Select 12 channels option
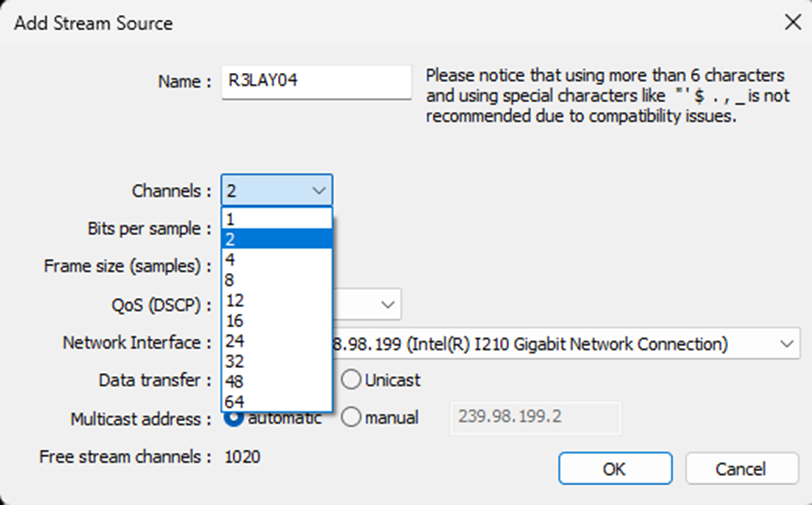The height and width of the screenshot is (505, 812). click(x=276, y=300)
